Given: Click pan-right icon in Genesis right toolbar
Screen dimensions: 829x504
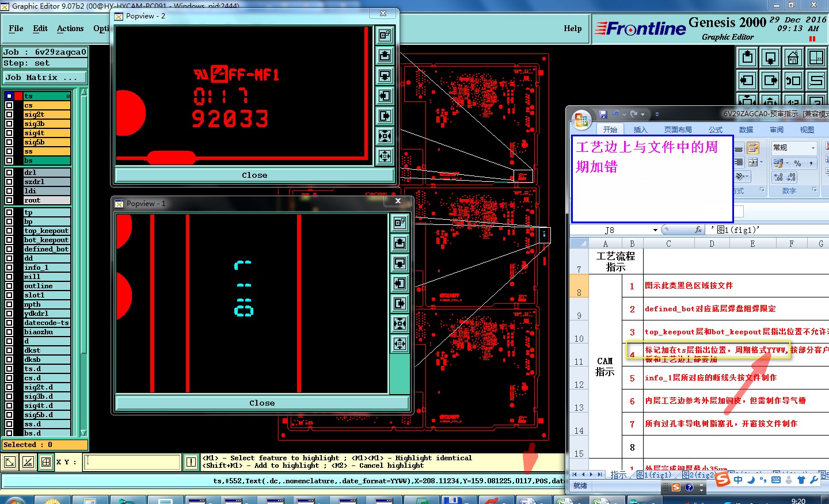Looking at the screenshot, I should 770,81.
